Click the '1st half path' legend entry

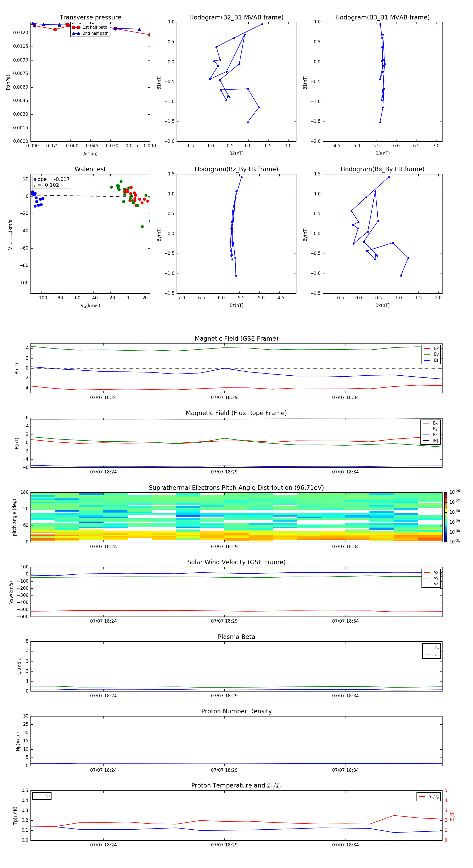pos(90,27)
